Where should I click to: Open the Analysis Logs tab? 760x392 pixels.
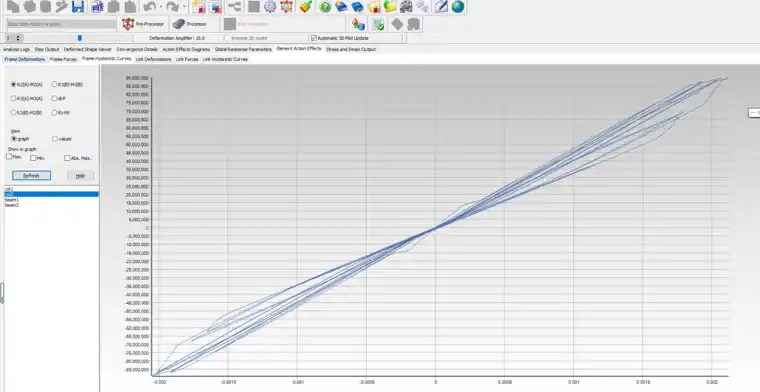pos(16,49)
